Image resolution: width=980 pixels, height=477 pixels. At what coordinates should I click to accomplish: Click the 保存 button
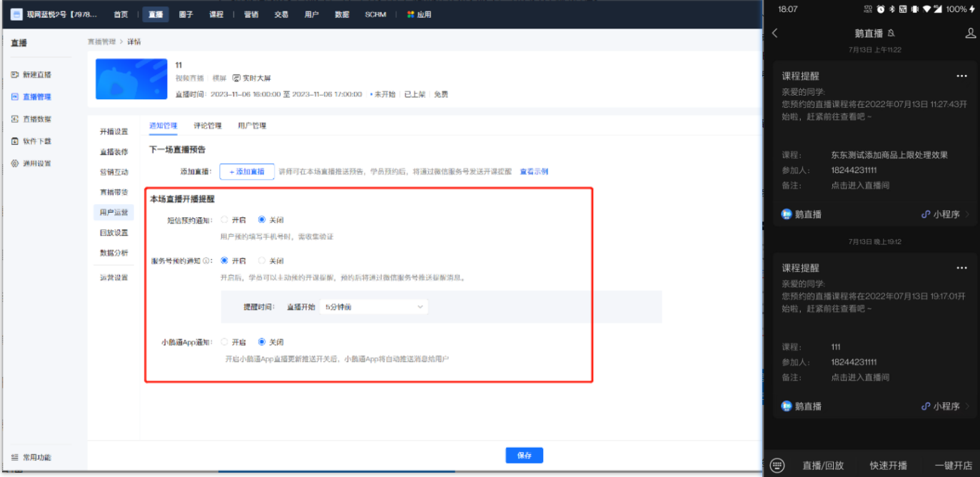point(524,455)
